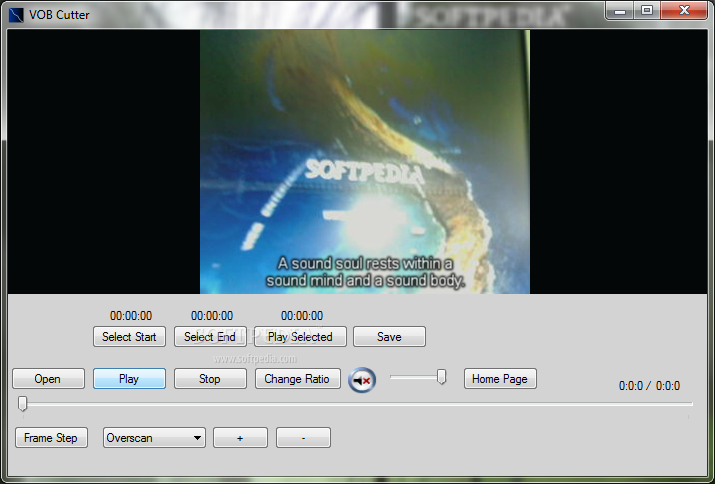Click the Select Start button
The image size is (715, 484).
tap(130, 337)
